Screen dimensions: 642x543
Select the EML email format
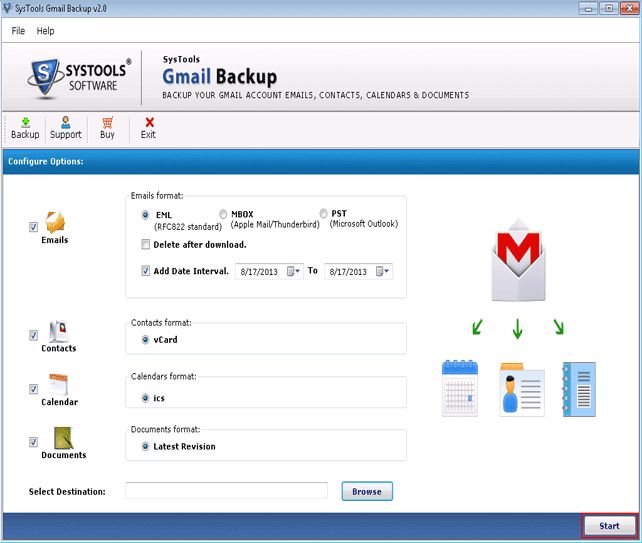pos(145,215)
